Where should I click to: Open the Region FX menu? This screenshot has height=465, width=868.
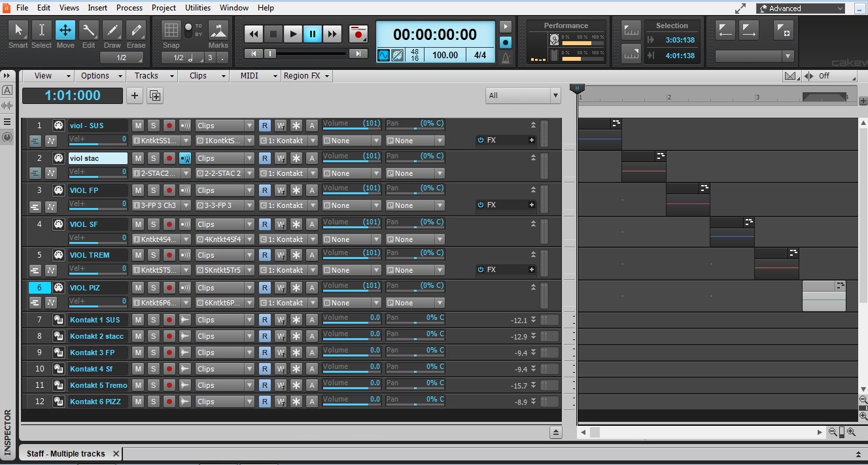[307, 76]
